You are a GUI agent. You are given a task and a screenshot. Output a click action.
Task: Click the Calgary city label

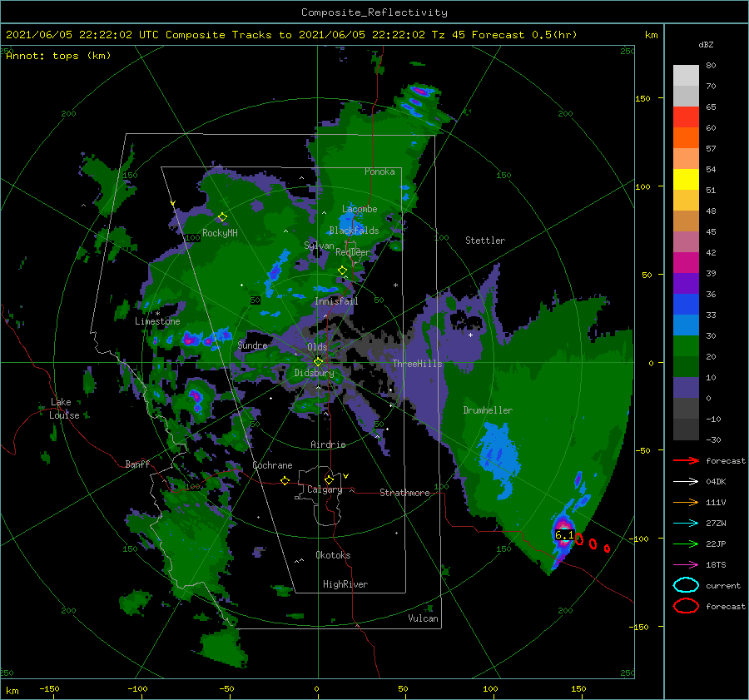point(325,489)
